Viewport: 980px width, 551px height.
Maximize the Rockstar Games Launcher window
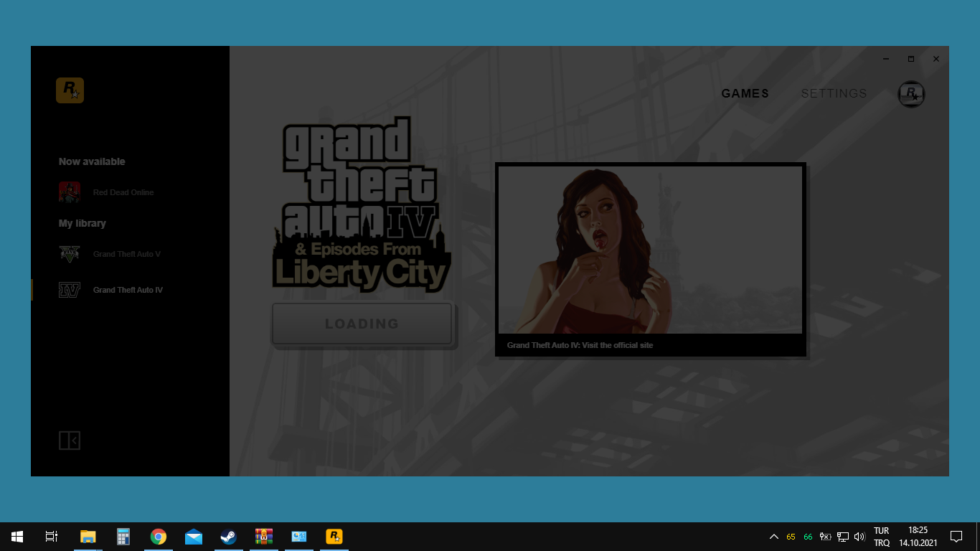point(911,59)
